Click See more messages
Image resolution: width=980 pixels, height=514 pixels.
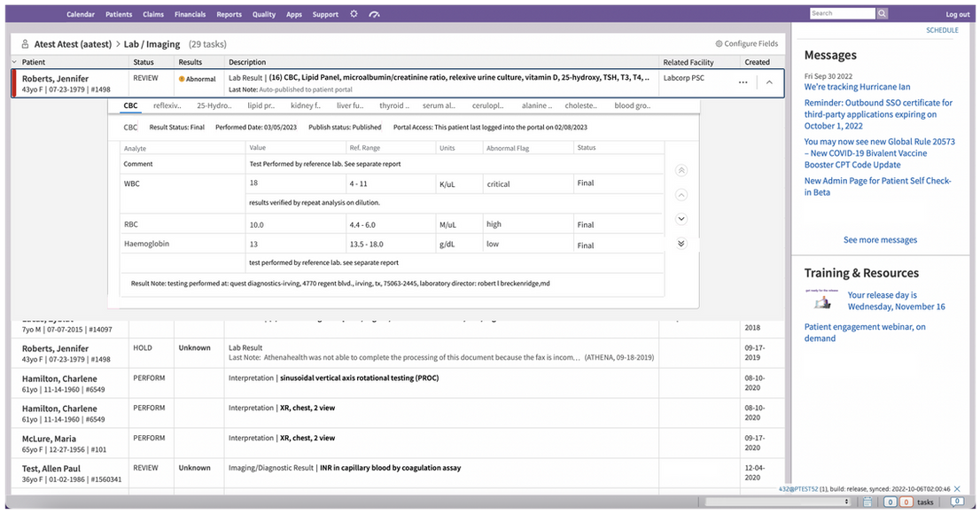880,239
